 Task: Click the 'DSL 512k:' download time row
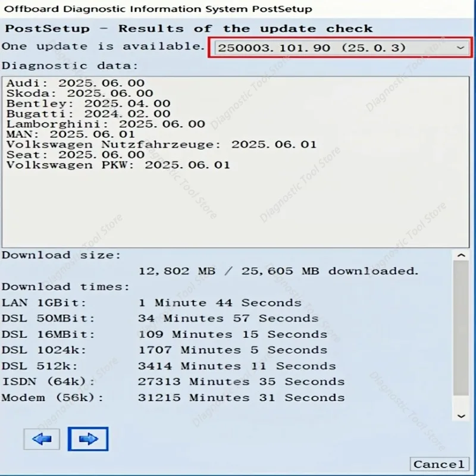169,366
